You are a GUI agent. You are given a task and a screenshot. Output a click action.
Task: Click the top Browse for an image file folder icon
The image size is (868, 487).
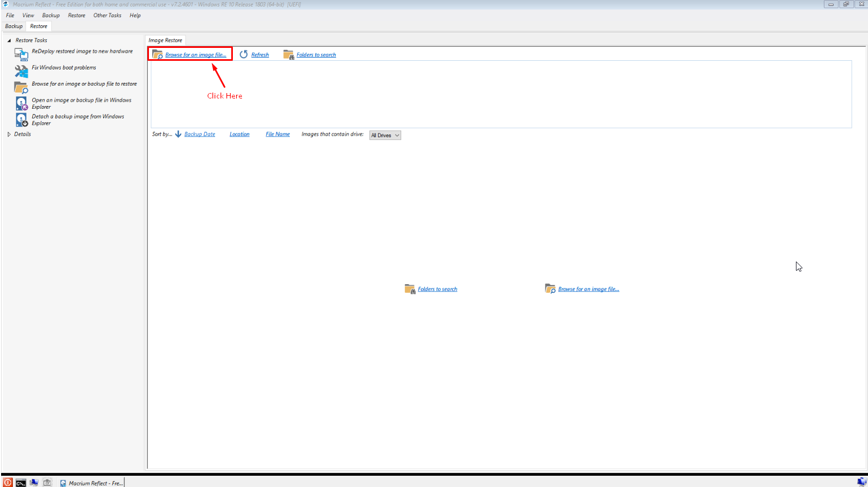158,54
